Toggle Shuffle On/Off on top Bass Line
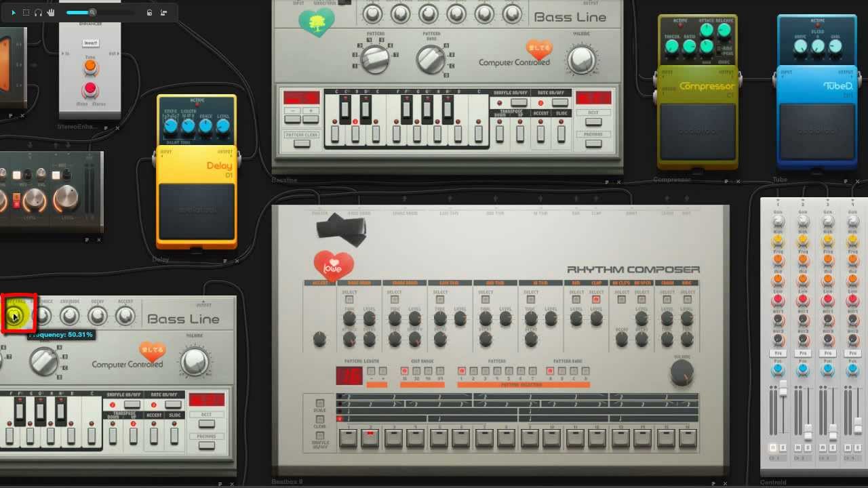The width and height of the screenshot is (868, 488). click(519, 102)
